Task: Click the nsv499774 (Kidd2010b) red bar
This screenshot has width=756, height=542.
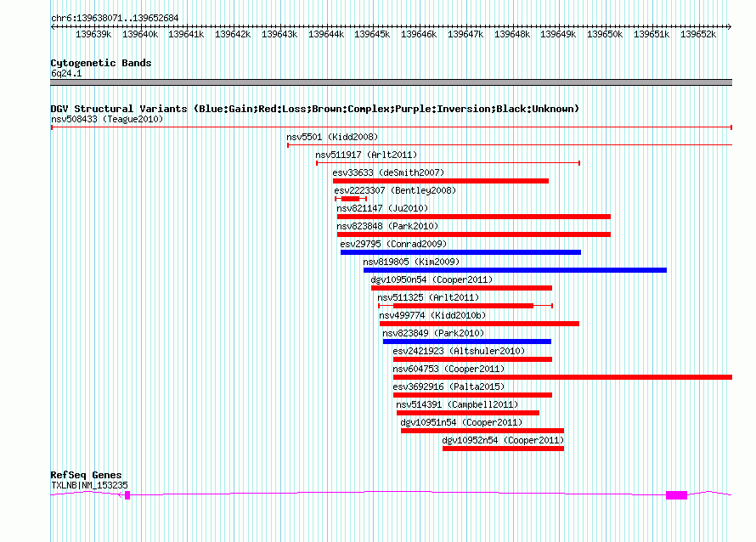Action: pyautogui.click(x=479, y=324)
